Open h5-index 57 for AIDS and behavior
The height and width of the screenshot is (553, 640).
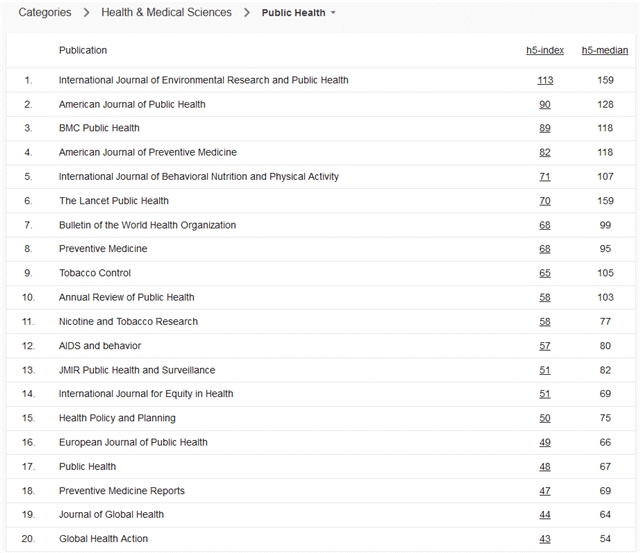coord(545,346)
